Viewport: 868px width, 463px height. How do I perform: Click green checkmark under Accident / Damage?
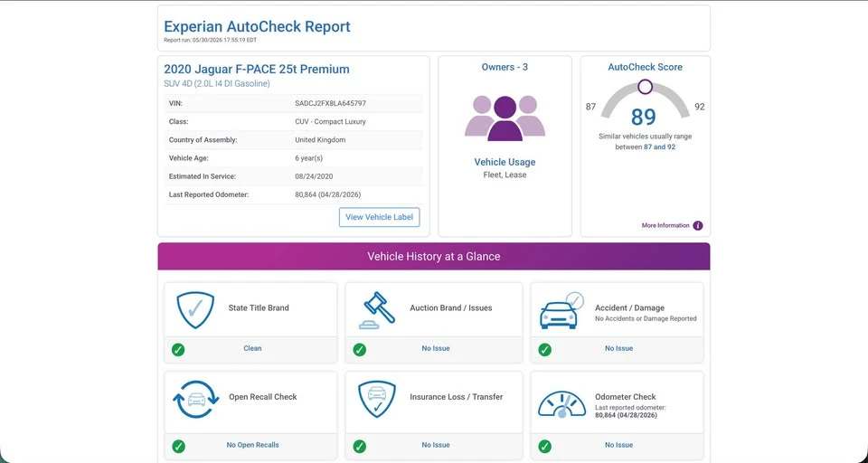coord(545,349)
